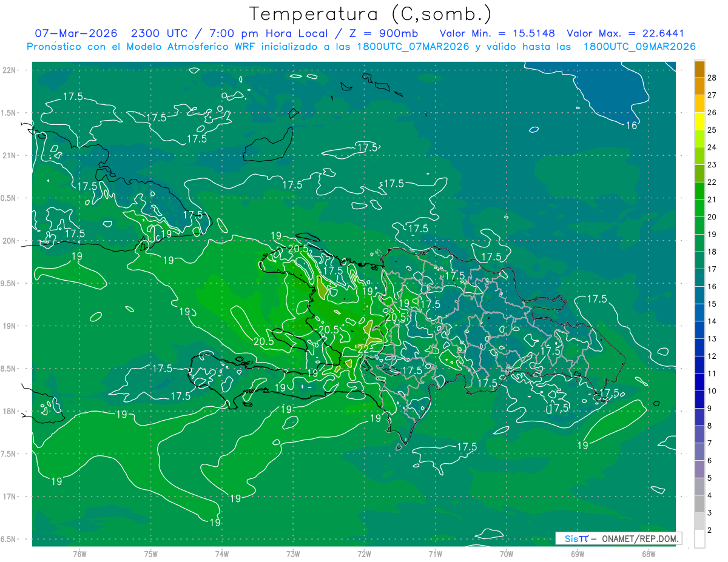Click the 74W longitude axis label
This screenshot has width=728, height=562.
[222, 554]
